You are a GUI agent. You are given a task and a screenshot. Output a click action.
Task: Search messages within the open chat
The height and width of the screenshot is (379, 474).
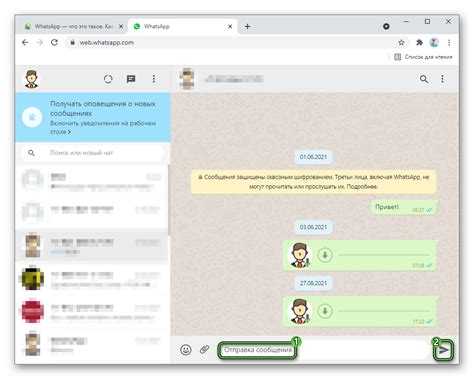424,79
